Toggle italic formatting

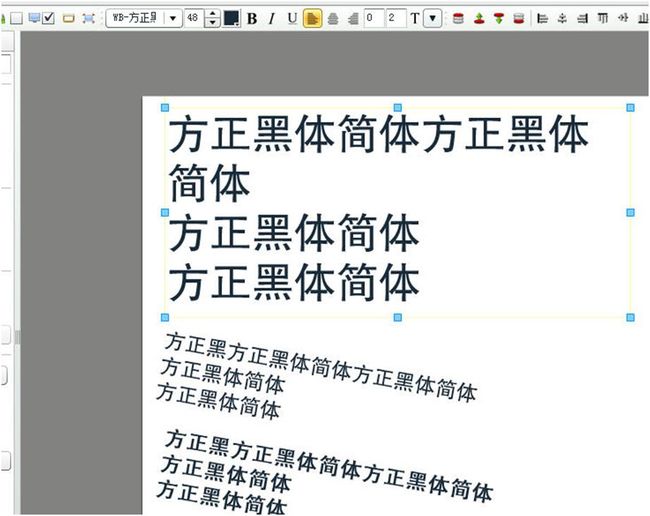point(272,19)
